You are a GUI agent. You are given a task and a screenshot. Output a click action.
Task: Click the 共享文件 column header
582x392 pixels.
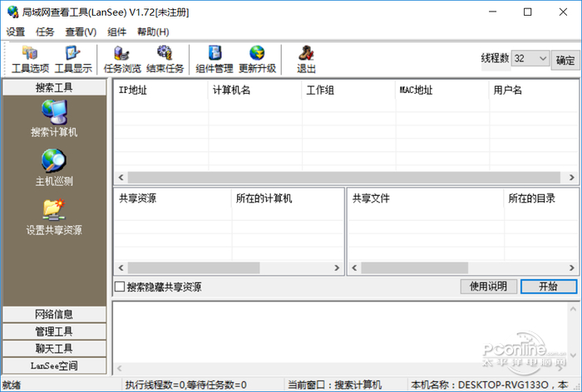[426, 198]
